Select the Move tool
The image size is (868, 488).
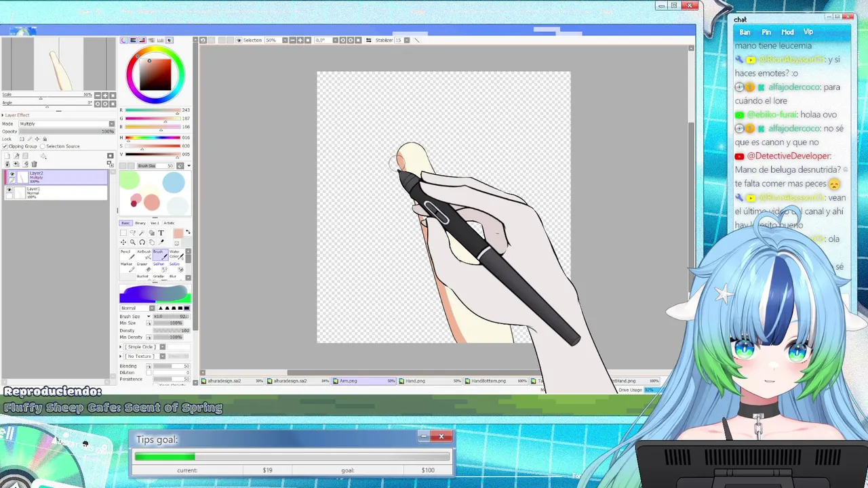(x=123, y=242)
